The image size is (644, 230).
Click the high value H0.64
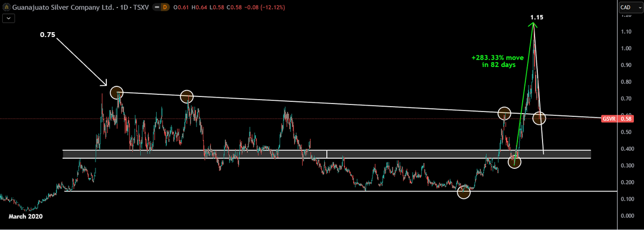(199, 7)
